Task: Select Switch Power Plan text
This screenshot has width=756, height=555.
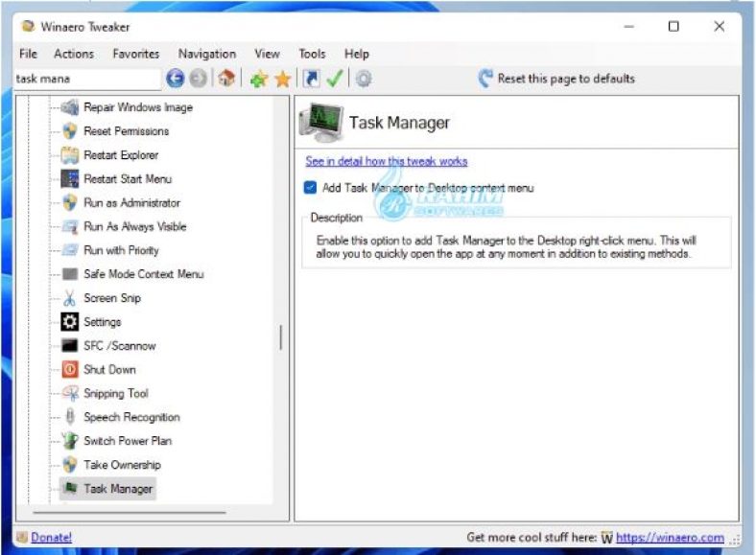Action: point(128,441)
